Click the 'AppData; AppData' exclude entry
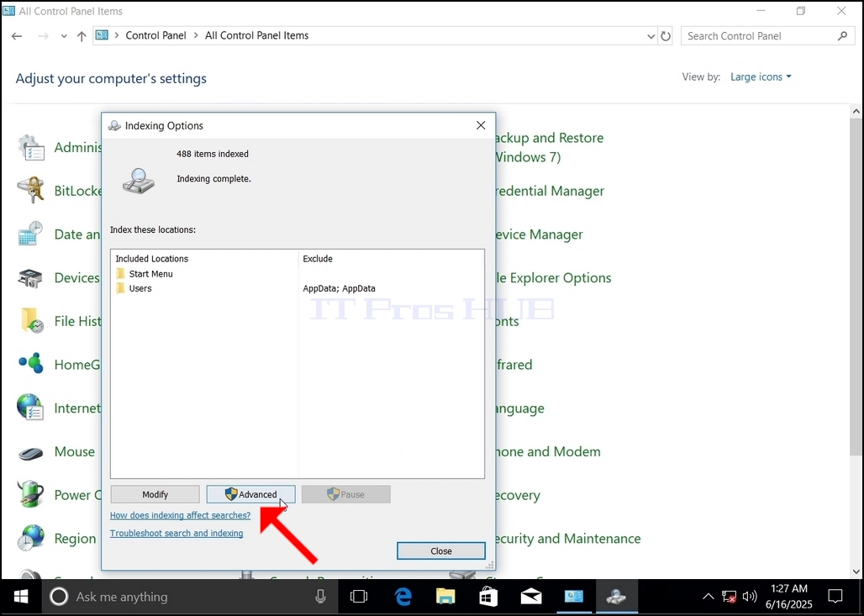The width and height of the screenshot is (864, 616). [339, 288]
